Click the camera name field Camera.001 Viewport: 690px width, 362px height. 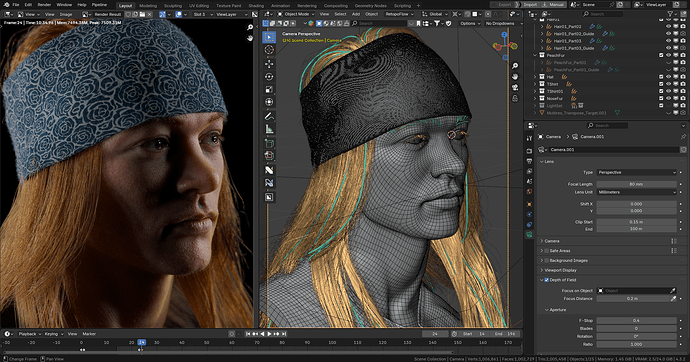(614, 150)
